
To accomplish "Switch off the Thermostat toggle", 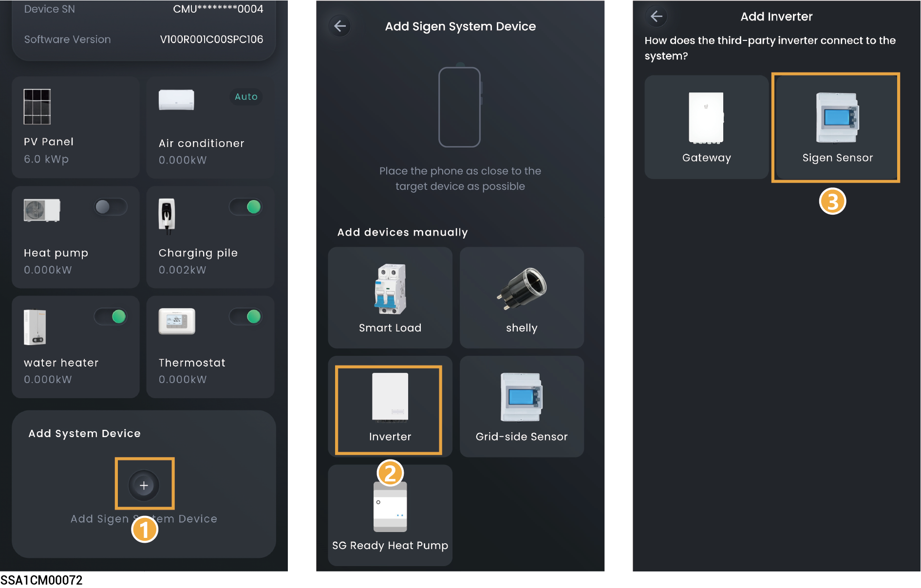I will click(246, 317).
